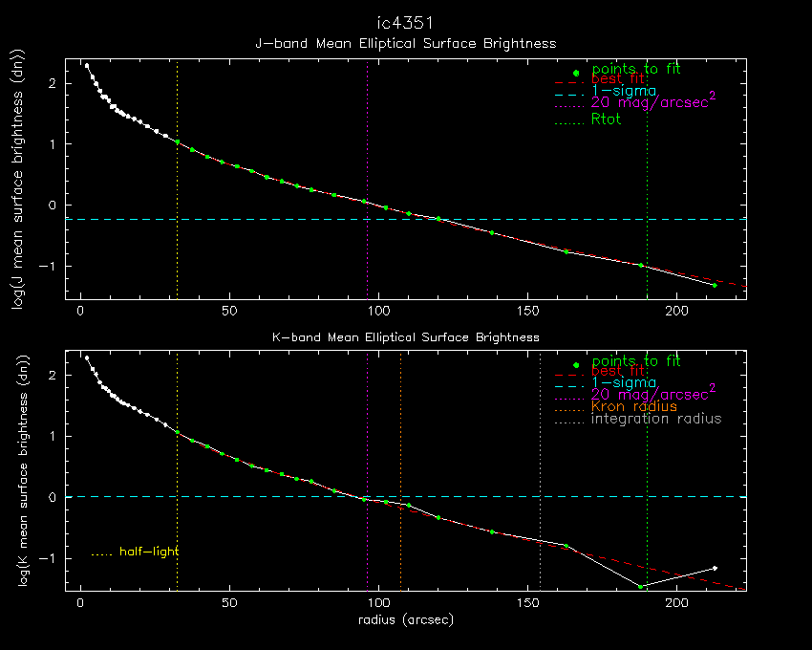
Task: Select the Rtot legend entry in J-band plot
Action: pyautogui.click(x=609, y=119)
